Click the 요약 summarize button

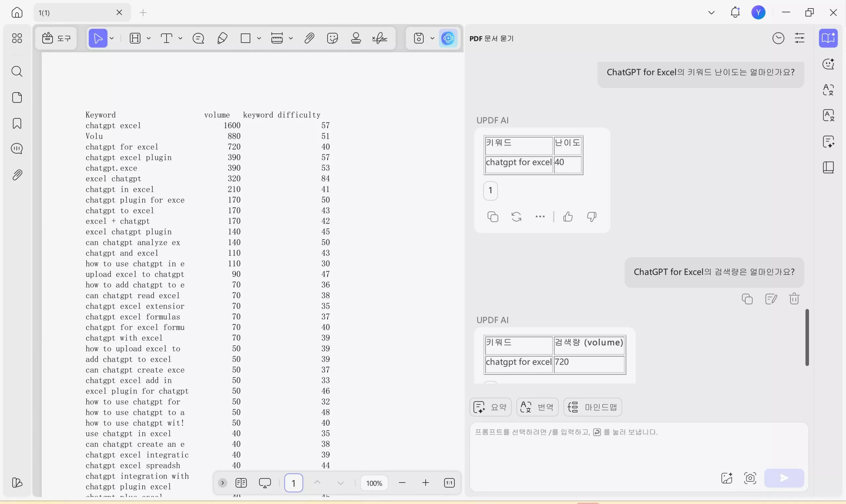pos(490,407)
